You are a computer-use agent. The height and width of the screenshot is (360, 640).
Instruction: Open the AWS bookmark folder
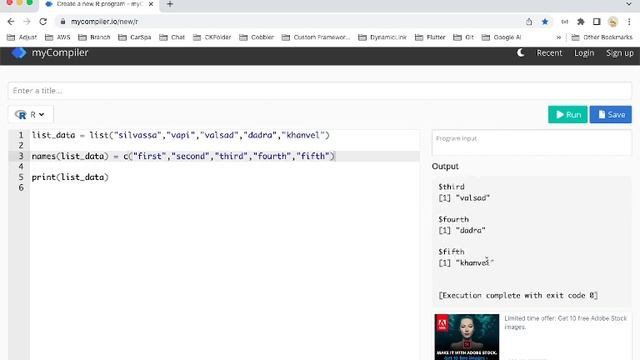click(58, 37)
